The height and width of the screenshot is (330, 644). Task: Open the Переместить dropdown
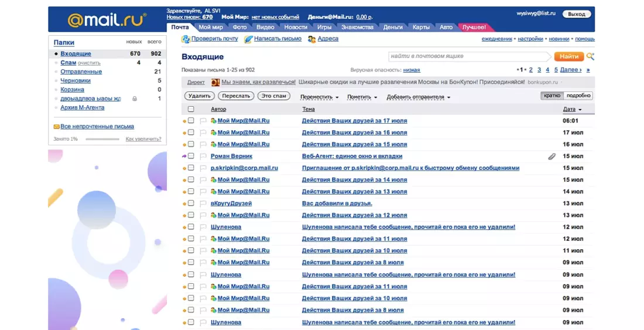tap(319, 97)
